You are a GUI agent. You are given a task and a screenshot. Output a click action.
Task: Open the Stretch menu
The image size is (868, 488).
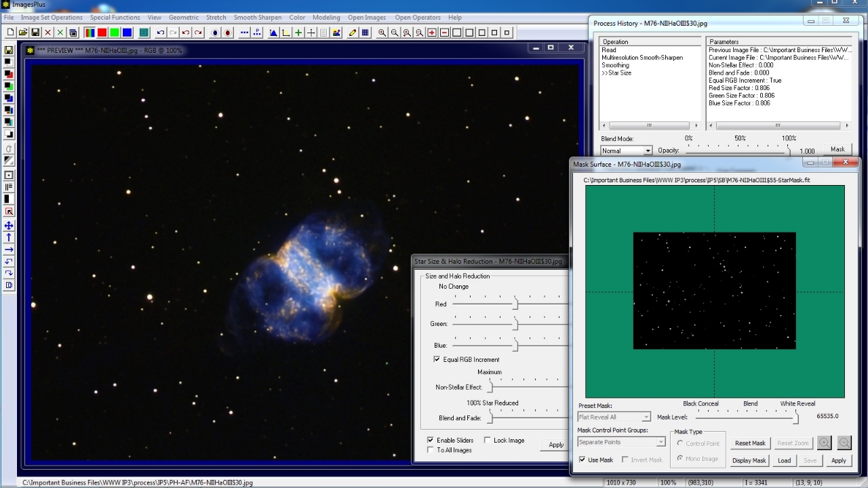tap(216, 18)
